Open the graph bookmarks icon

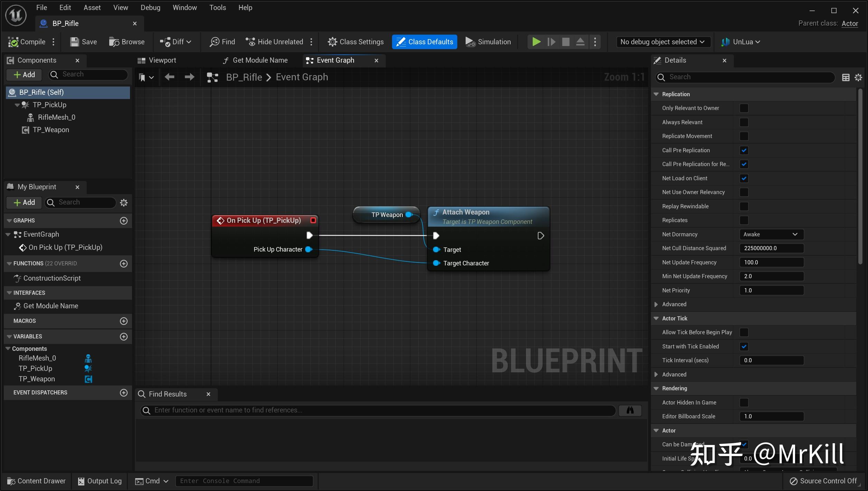[142, 77]
